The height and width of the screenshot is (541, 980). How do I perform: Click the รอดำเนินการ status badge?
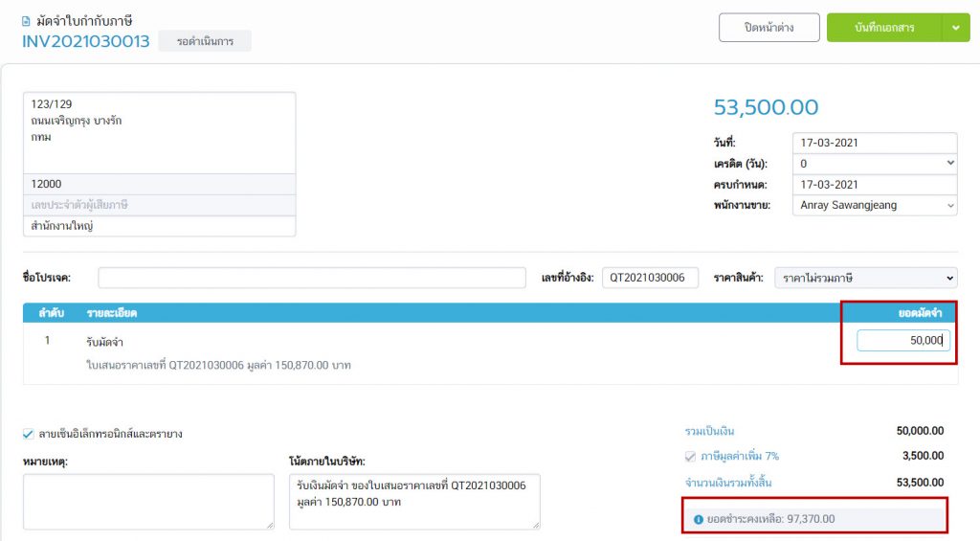click(x=205, y=42)
